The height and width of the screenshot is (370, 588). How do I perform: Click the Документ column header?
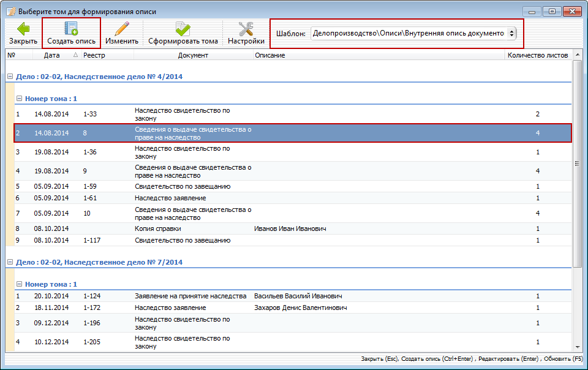[193, 55]
